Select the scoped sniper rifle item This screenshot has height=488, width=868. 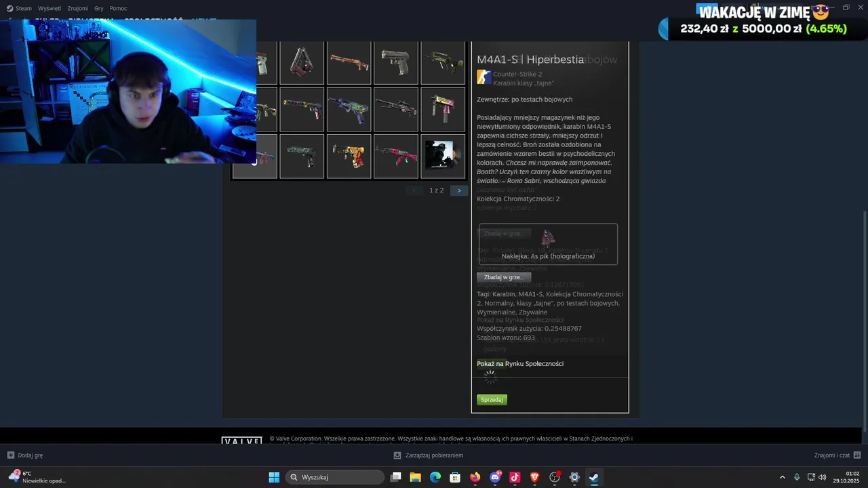(x=396, y=109)
